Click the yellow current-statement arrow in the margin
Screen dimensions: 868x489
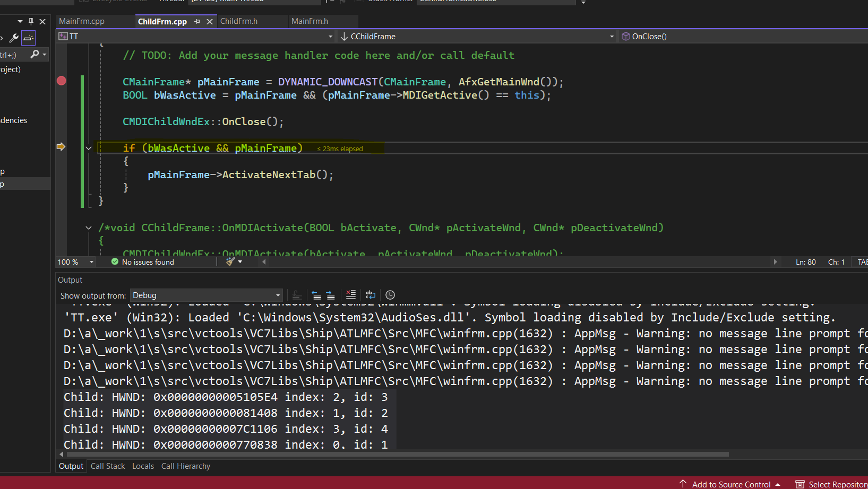[x=61, y=146]
